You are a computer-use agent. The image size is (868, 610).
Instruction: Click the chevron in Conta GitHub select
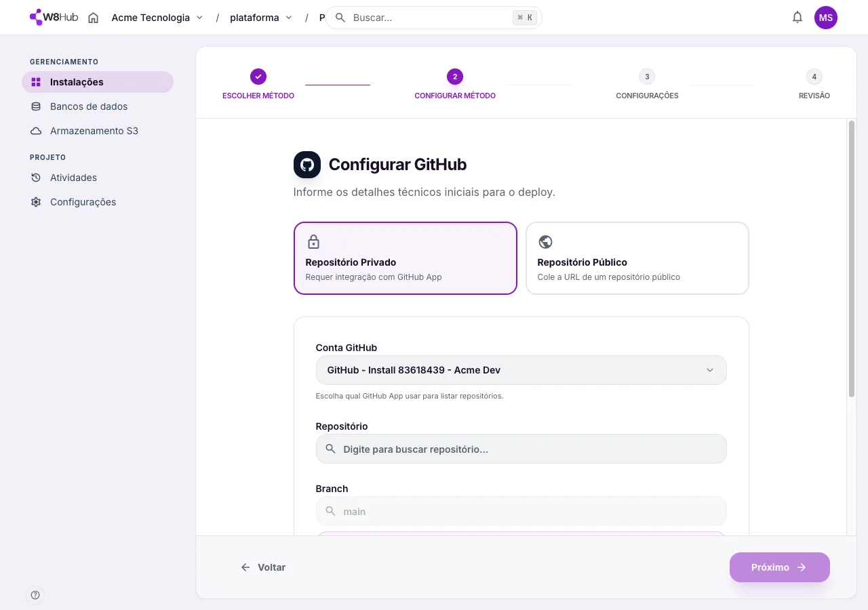click(x=710, y=370)
